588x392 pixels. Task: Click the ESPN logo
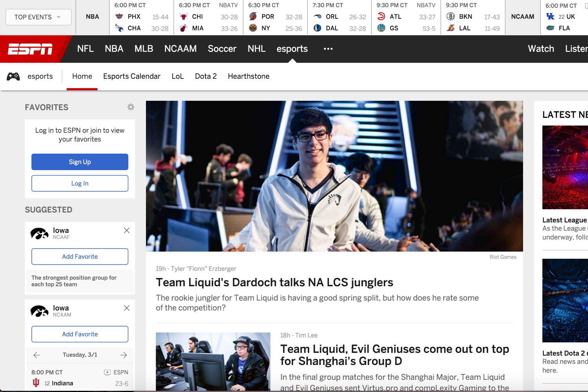pyautogui.click(x=30, y=49)
